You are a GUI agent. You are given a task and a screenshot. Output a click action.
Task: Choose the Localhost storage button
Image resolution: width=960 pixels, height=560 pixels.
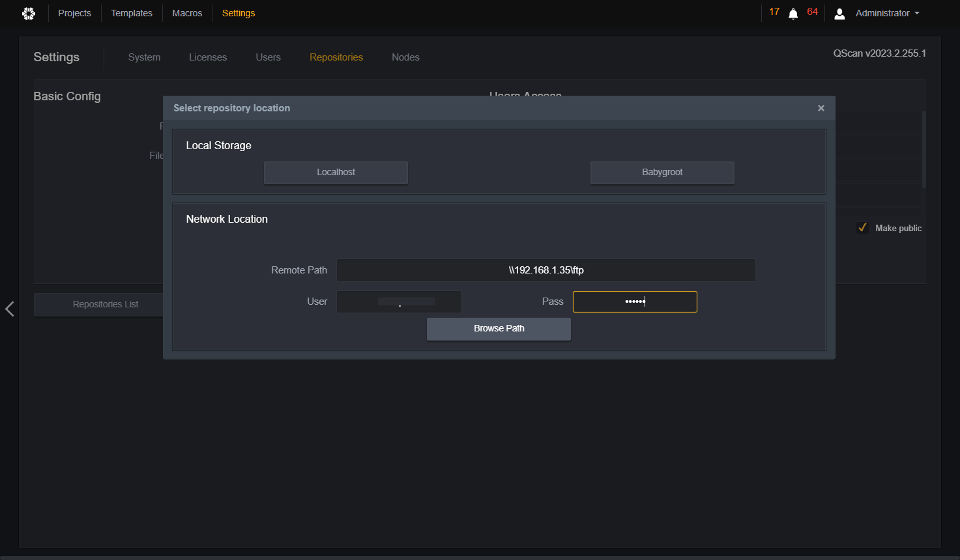pos(336,173)
